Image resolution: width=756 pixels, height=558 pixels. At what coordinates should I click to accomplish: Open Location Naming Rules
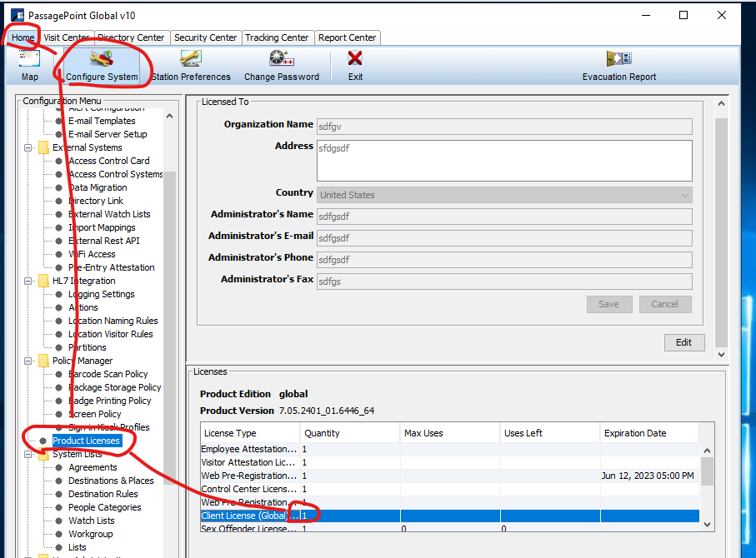coord(113,321)
